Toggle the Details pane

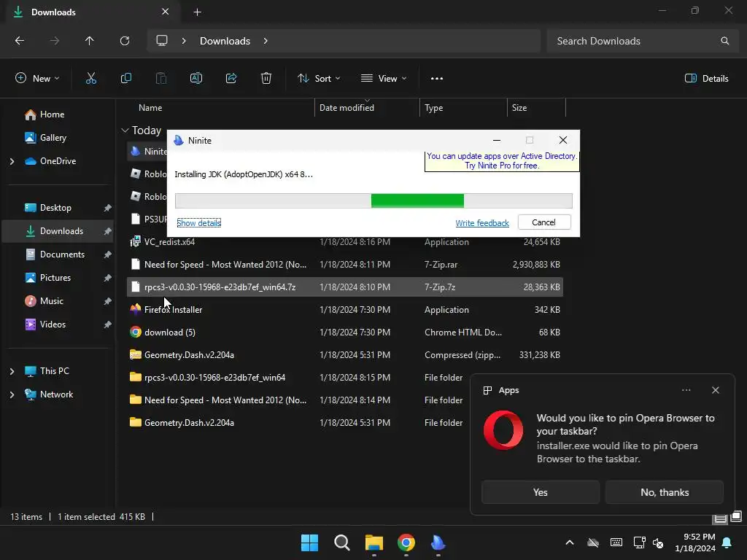[x=706, y=79]
